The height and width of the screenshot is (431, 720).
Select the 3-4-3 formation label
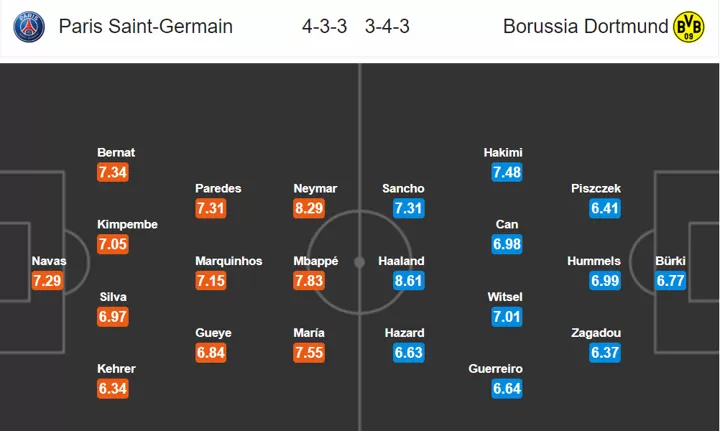point(387,27)
